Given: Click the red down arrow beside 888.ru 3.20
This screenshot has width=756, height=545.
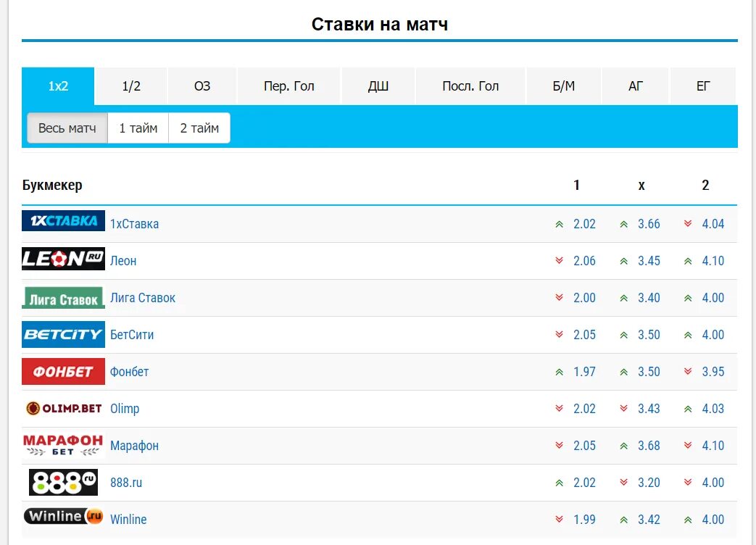Looking at the screenshot, I should (x=624, y=483).
